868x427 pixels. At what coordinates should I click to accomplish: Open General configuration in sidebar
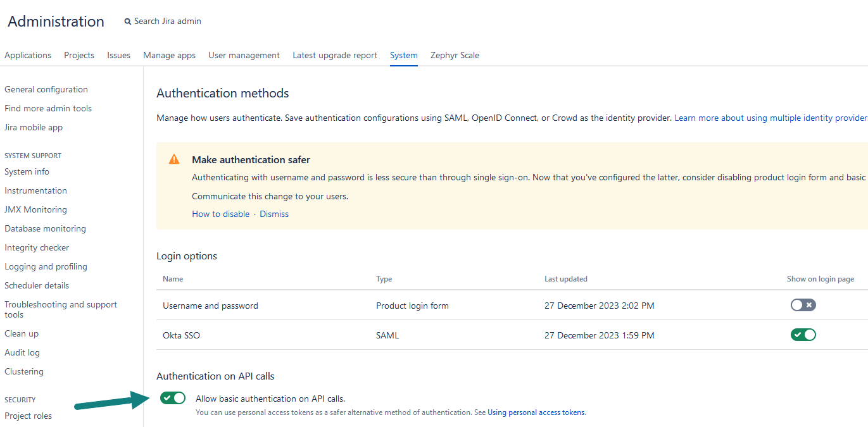pyautogui.click(x=46, y=90)
